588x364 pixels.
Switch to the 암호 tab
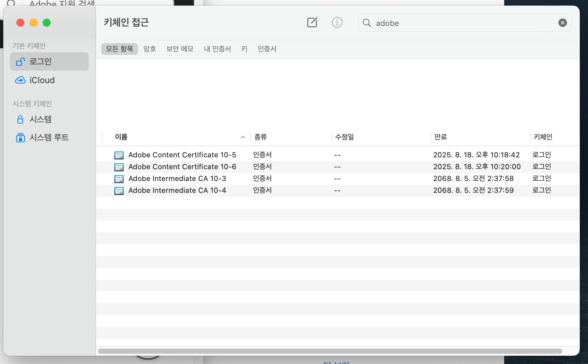(x=150, y=49)
